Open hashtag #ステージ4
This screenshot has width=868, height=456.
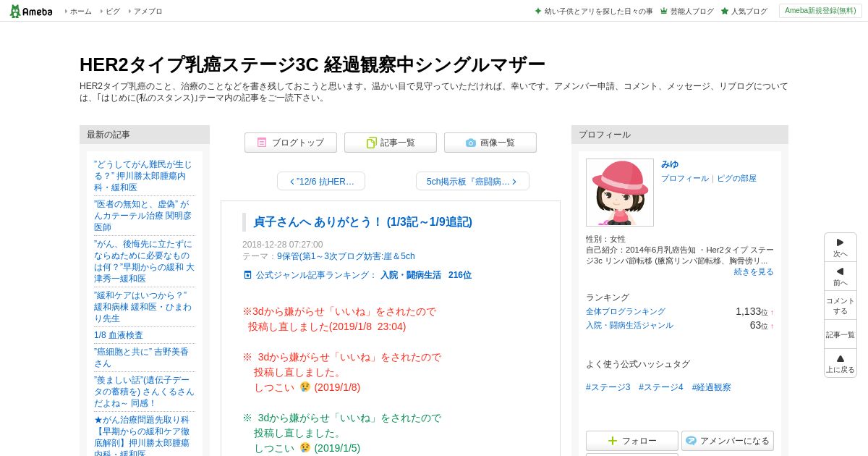pos(661,387)
